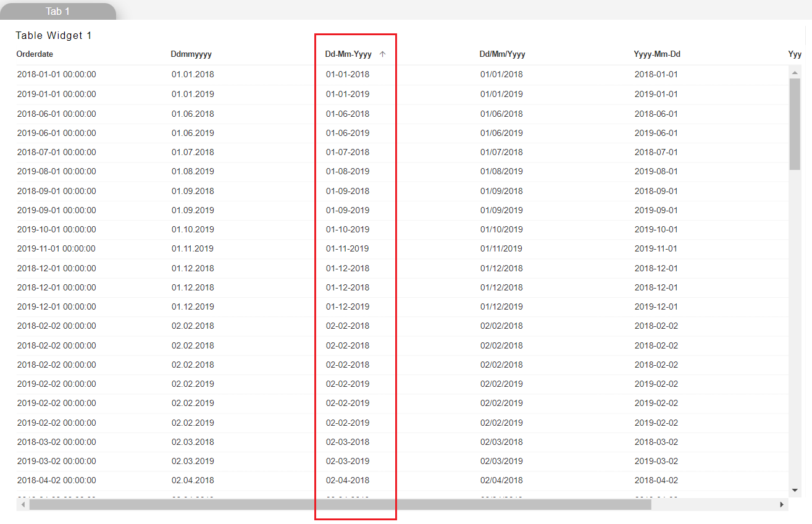Screen dimensions: 812x524
Task: Select cell 01.09.2018
Action: click(x=193, y=192)
